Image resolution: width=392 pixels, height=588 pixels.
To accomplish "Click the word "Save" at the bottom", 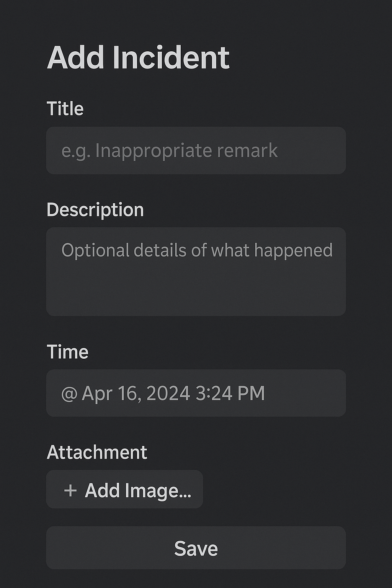I will tap(196, 548).
